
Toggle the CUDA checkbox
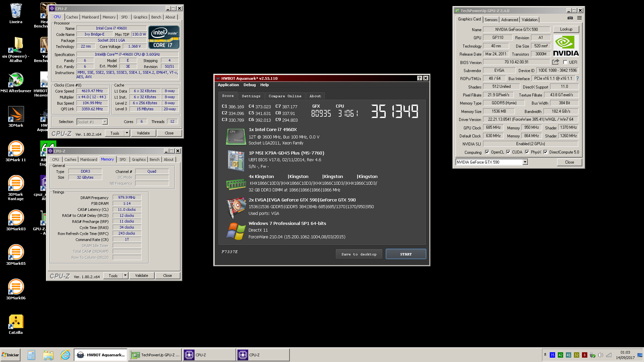(508, 152)
